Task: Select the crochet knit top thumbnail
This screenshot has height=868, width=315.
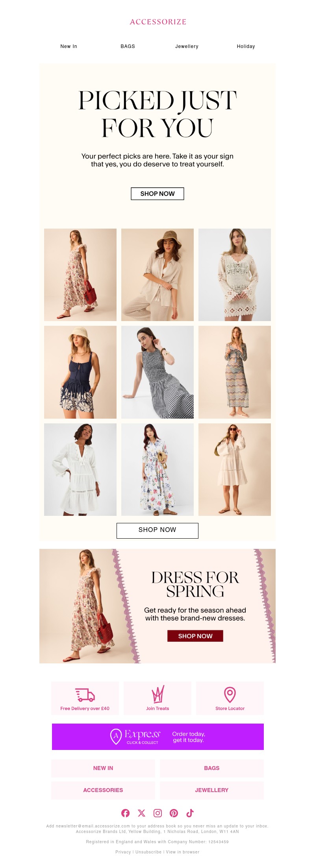Action: pos(235,275)
